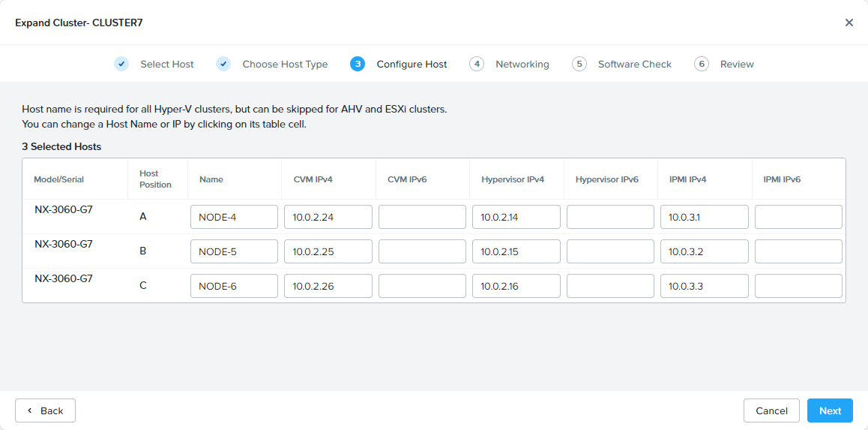Edit the NODE-6 host name field

coord(234,286)
